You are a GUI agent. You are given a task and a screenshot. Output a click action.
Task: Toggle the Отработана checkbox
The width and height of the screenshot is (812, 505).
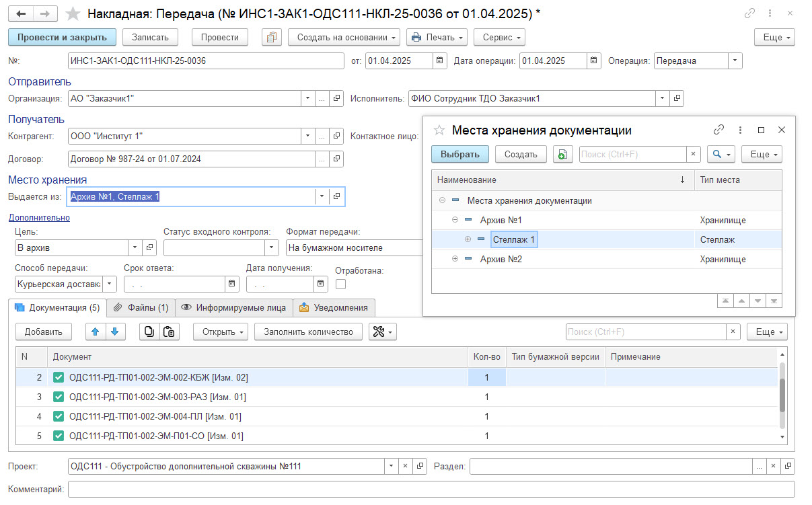click(340, 284)
